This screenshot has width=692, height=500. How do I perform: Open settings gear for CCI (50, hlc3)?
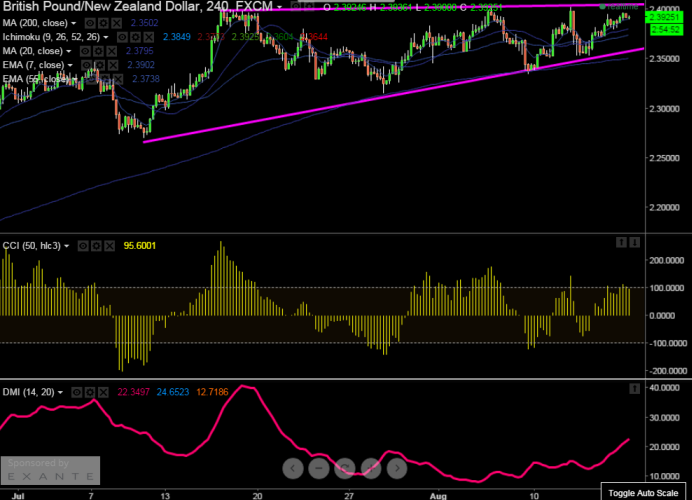click(x=96, y=246)
